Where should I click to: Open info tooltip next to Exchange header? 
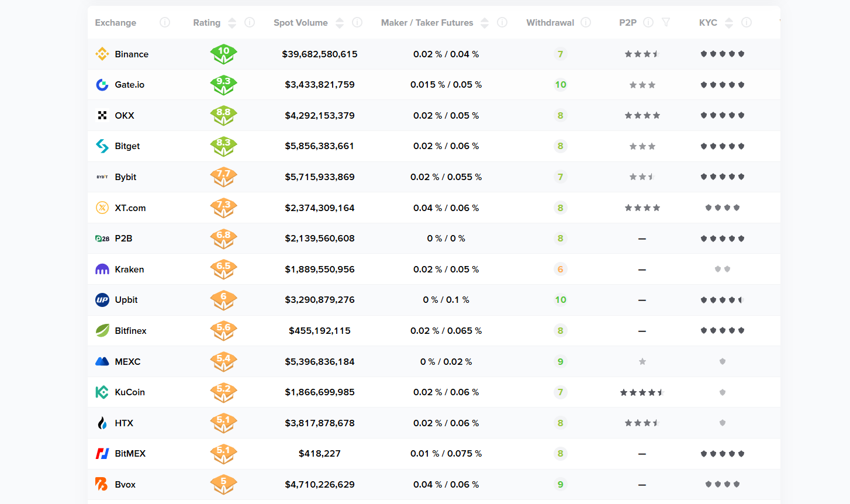click(165, 22)
